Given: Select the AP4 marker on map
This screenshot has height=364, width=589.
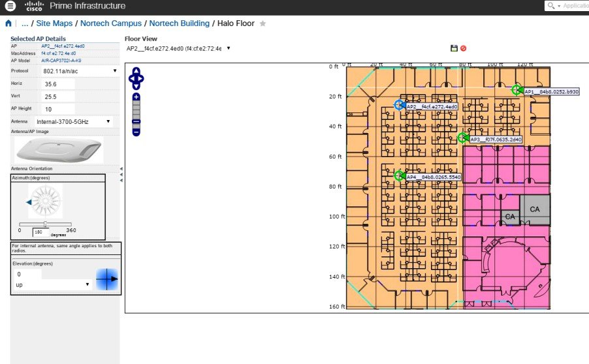Looking at the screenshot, I should [x=399, y=175].
